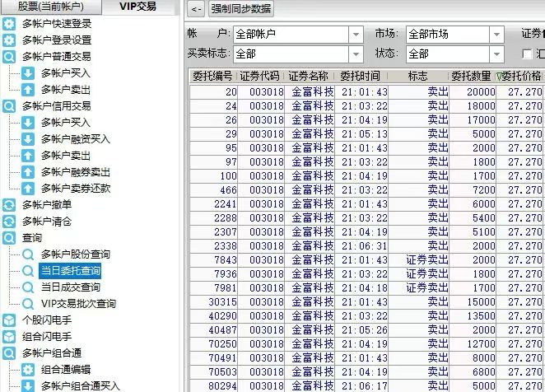Open 多帐户登录设置 in the sidebar

pyautogui.click(x=57, y=40)
